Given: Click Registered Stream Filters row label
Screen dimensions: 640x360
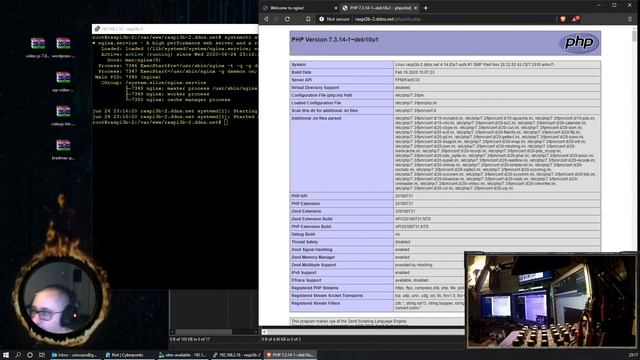Looking at the screenshot, I should (316, 303).
